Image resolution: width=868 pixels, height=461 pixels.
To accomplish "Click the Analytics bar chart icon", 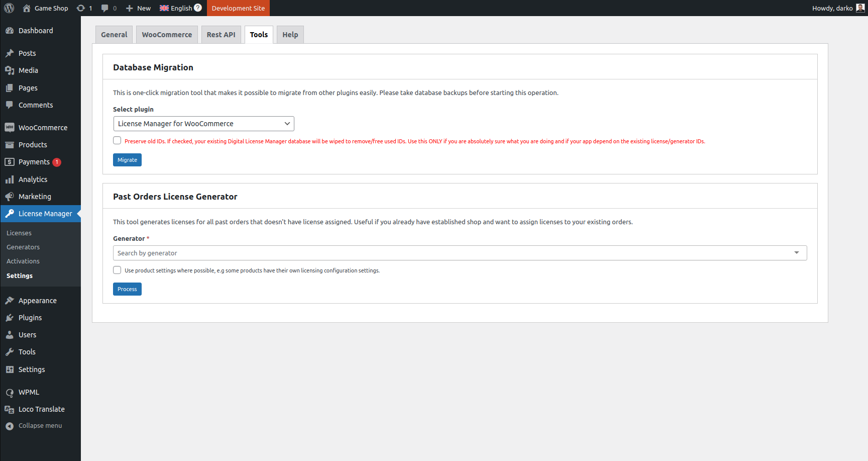I will (10, 179).
